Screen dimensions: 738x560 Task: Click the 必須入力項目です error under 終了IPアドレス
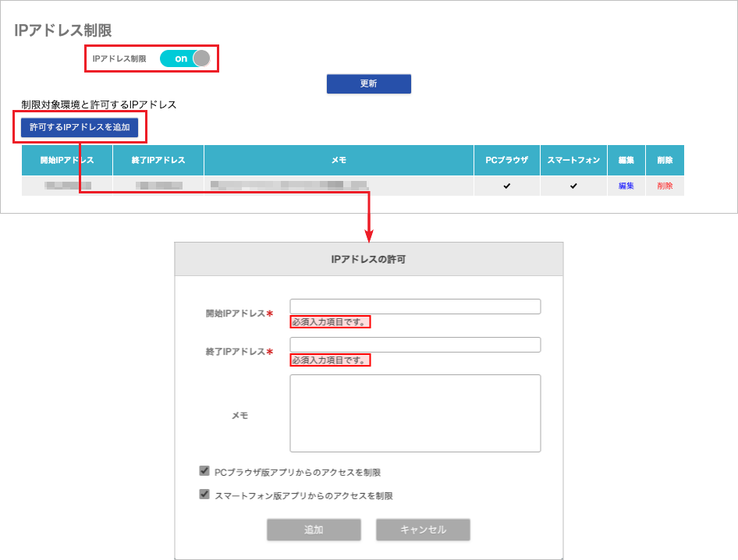click(x=330, y=360)
